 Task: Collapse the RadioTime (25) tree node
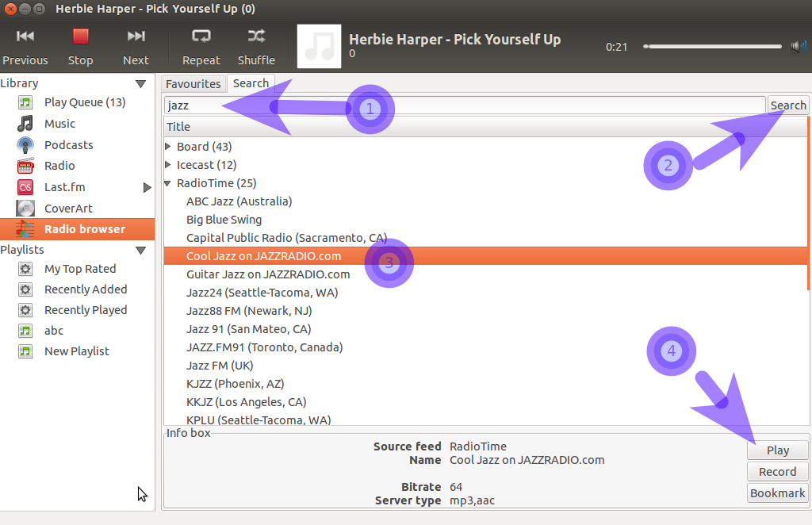[x=168, y=183]
